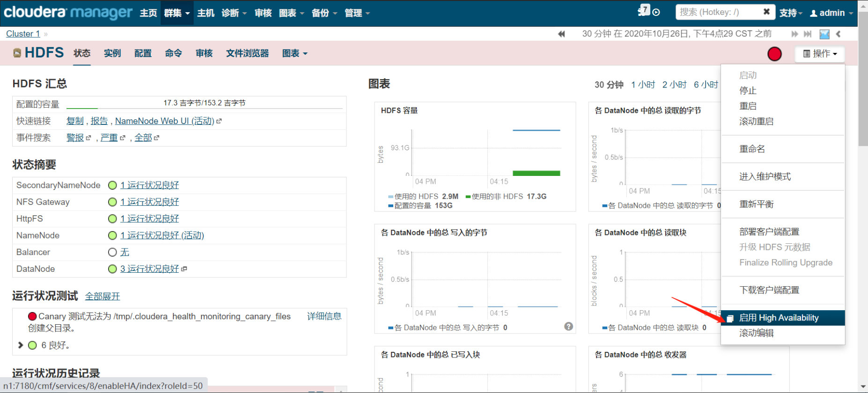Click the 全部展开 link for health tests

click(x=103, y=296)
